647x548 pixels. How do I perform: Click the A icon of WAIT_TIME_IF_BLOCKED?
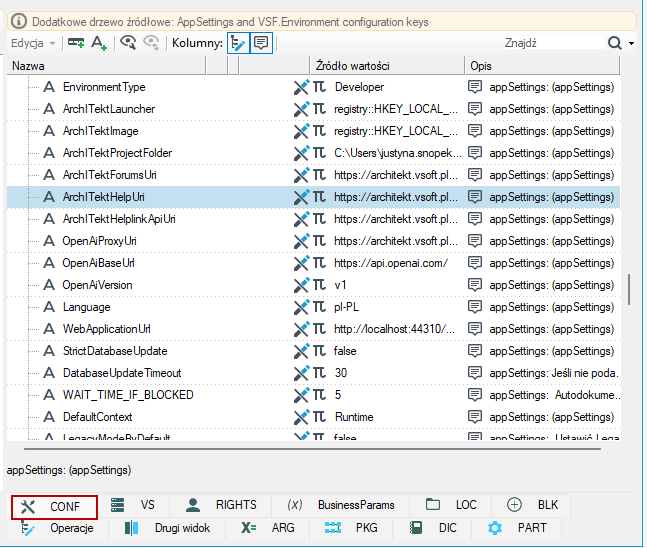click(49, 395)
